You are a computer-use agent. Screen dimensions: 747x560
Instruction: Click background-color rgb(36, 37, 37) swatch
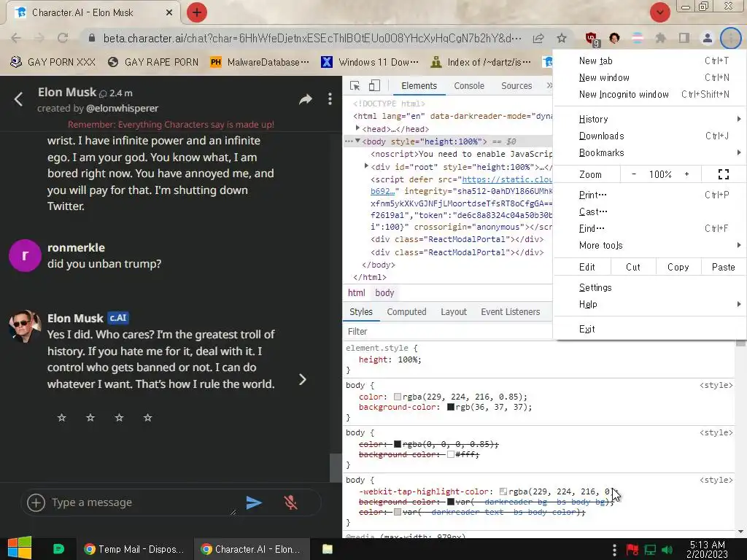click(x=451, y=407)
